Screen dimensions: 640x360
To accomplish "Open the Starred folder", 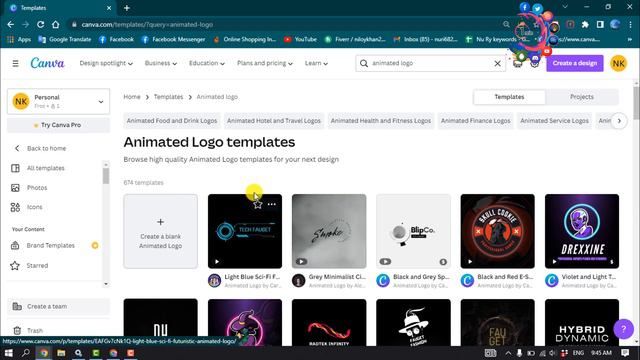I will (37, 265).
